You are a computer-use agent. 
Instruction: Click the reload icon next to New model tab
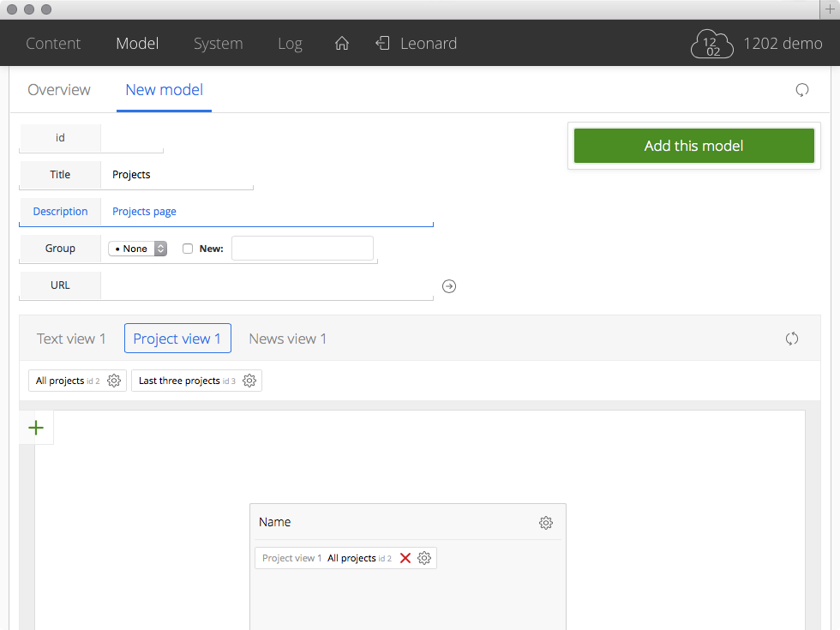click(801, 90)
